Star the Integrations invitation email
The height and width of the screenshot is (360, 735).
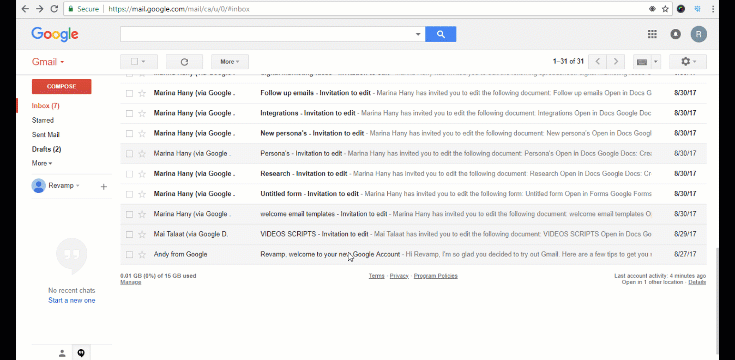point(142,113)
